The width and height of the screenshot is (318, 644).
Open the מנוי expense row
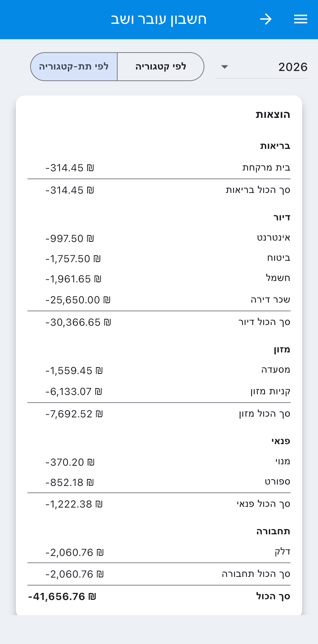click(x=159, y=462)
